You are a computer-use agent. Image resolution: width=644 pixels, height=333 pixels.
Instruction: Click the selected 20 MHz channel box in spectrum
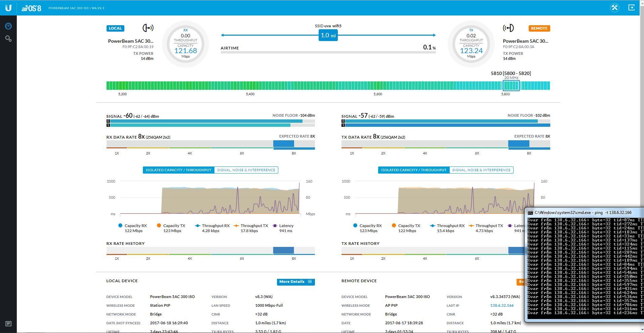click(511, 85)
